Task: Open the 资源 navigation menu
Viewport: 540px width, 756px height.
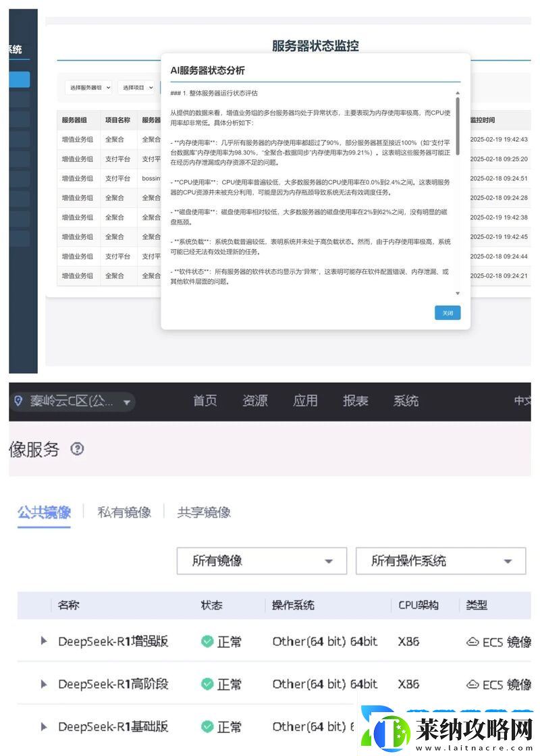Action: pyautogui.click(x=255, y=401)
